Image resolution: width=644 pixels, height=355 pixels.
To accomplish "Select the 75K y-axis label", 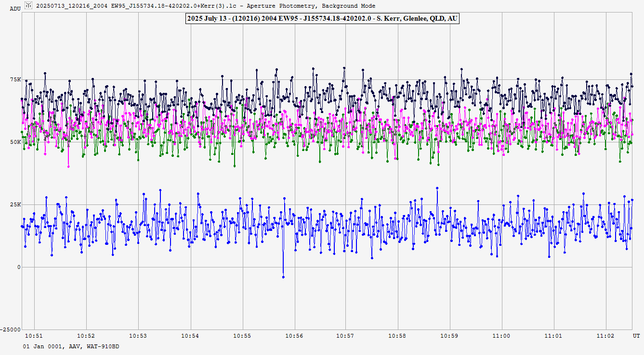I will coord(15,80).
